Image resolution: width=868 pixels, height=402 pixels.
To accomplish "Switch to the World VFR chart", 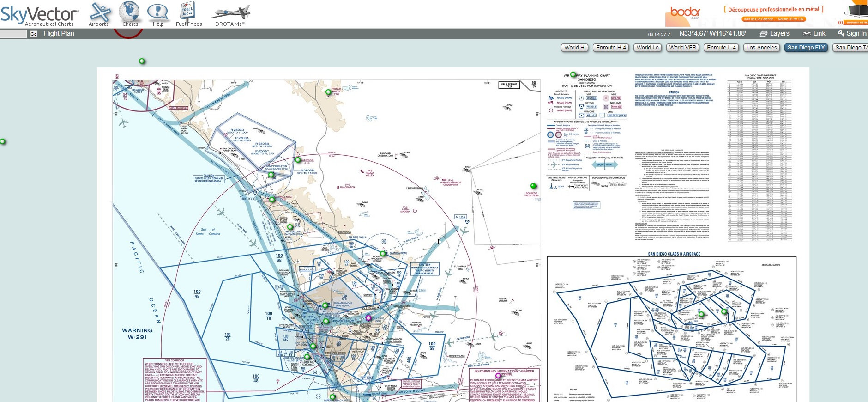I will coord(682,48).
